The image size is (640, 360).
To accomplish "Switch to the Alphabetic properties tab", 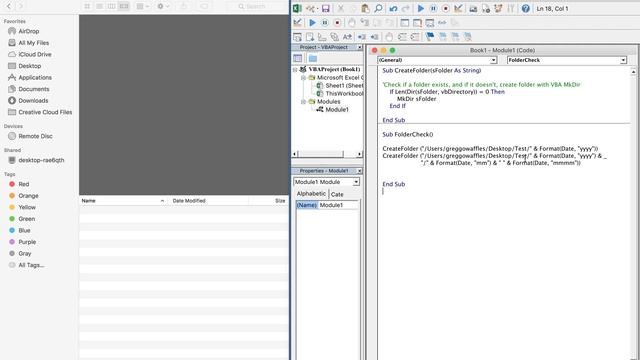I will pyautogui.click(x=311, y=194).
